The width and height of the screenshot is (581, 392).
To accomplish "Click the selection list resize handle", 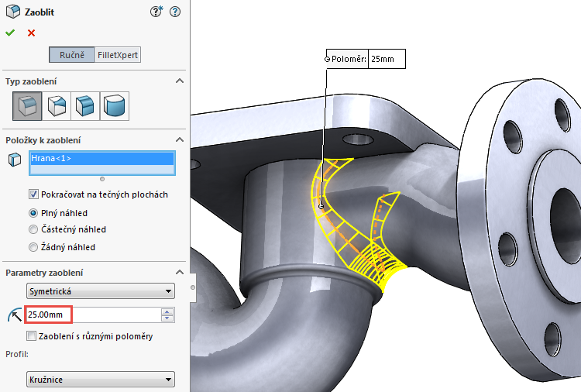I will pyautogui.click(x=102, y=179).
